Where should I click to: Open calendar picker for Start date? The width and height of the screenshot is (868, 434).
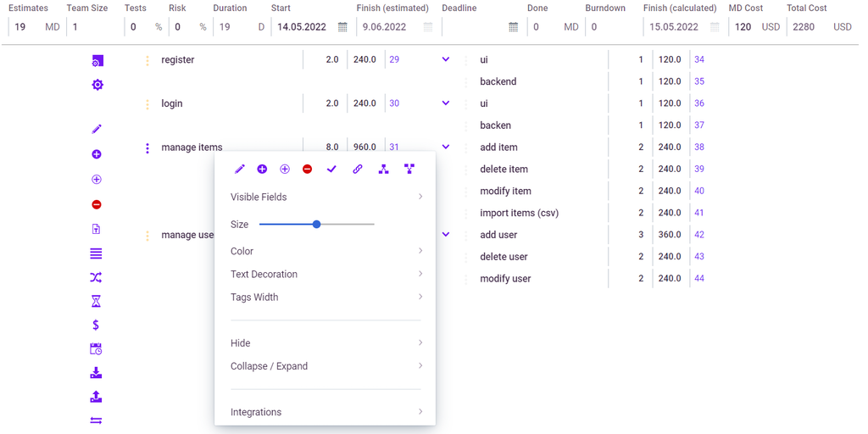tap(342, 26)
